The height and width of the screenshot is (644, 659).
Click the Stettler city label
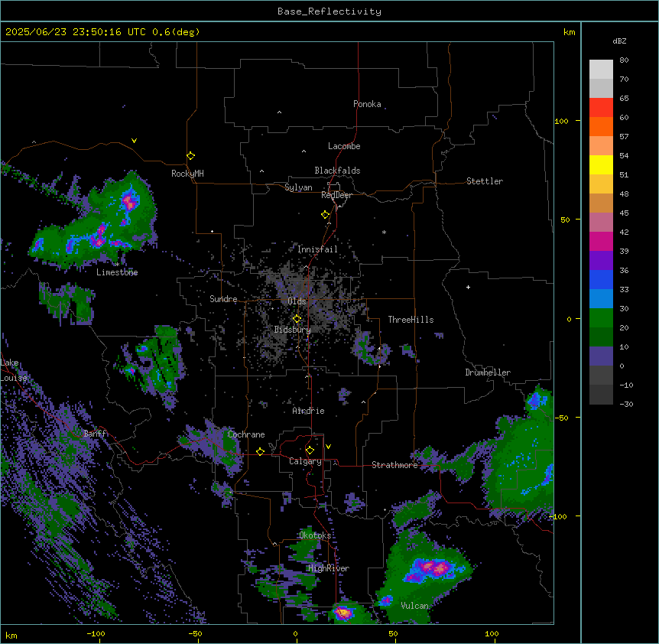485,181
